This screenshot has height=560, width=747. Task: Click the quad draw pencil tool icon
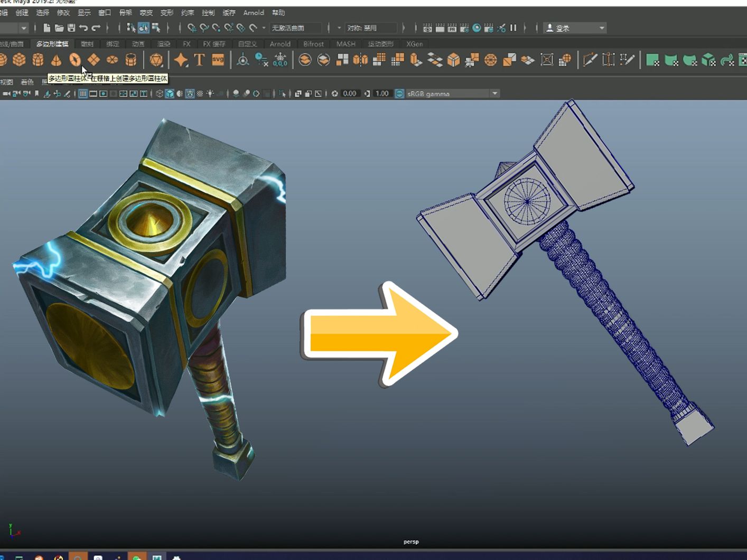627,60
